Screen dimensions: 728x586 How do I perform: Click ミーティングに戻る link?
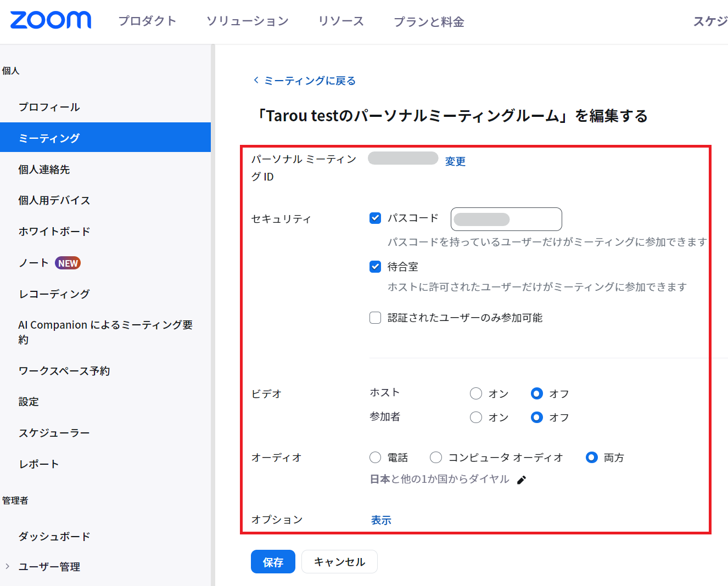click(x=310, y=81)
